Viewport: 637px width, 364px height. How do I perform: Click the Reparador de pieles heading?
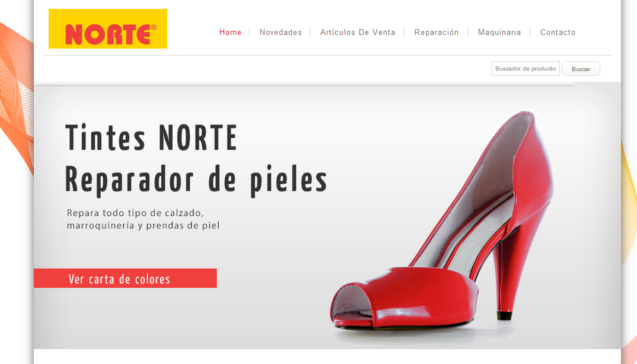[x=196, y=179]
